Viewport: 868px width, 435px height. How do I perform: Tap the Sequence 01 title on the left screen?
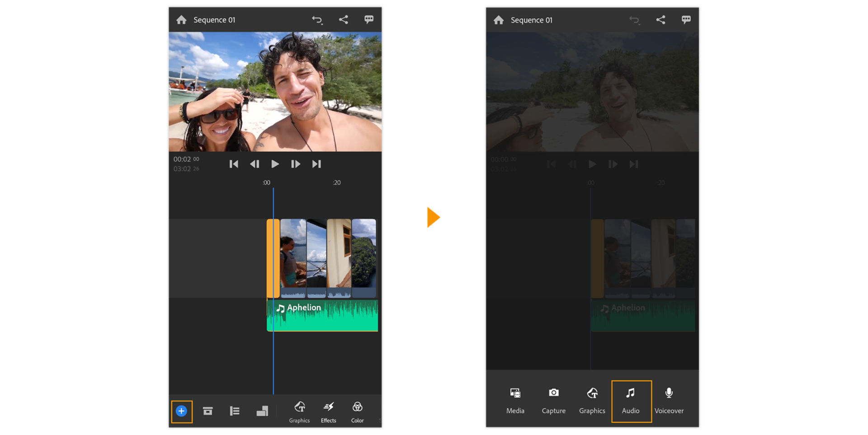(214, 20)
